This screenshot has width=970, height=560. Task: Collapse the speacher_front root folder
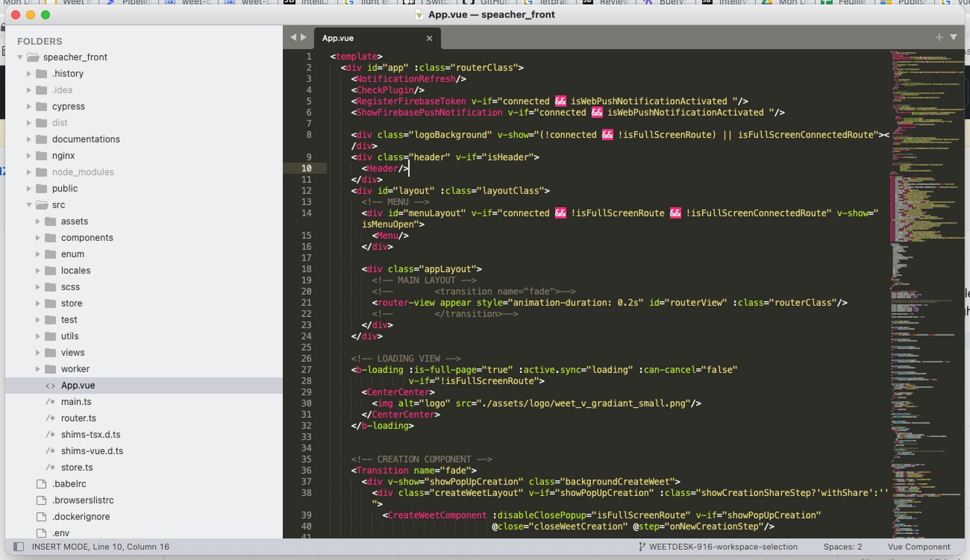(20, 57)
